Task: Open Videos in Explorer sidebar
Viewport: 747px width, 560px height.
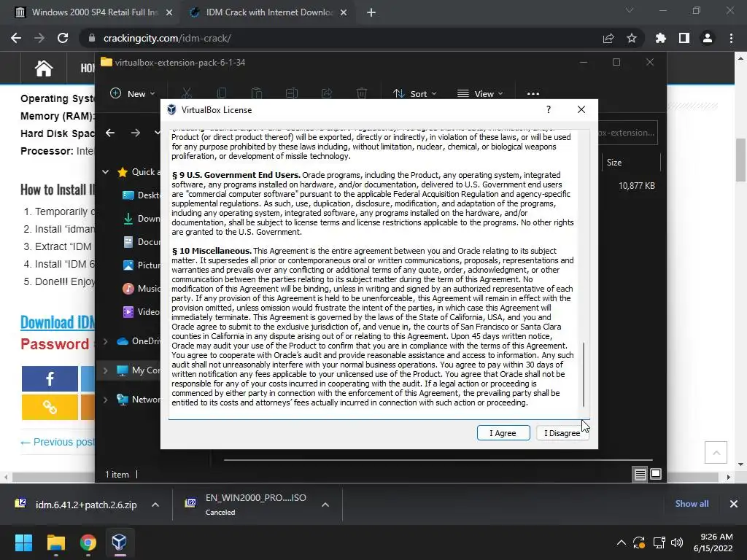Action: pyautogui.click(x=141, y=312)
